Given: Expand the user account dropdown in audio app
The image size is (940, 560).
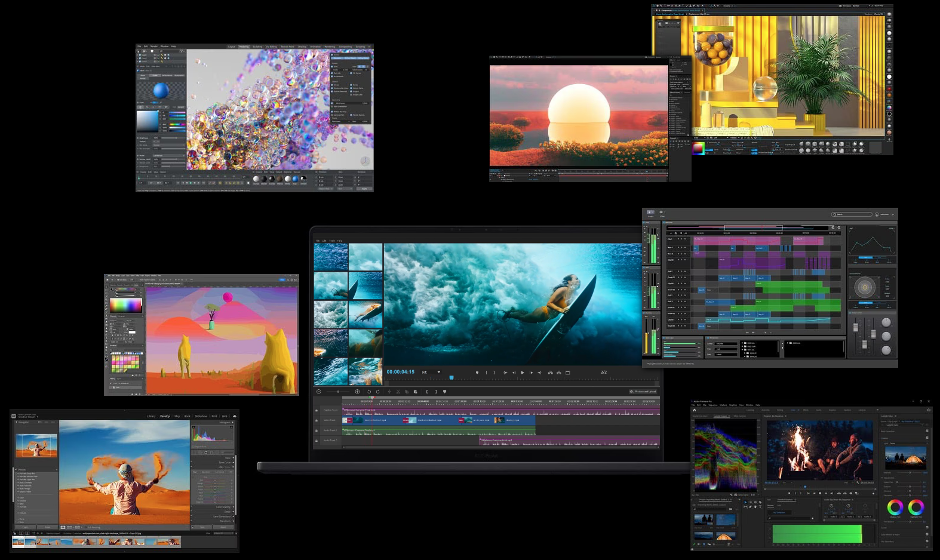Looking at the screenshot, I should click(x=893, y=214).
